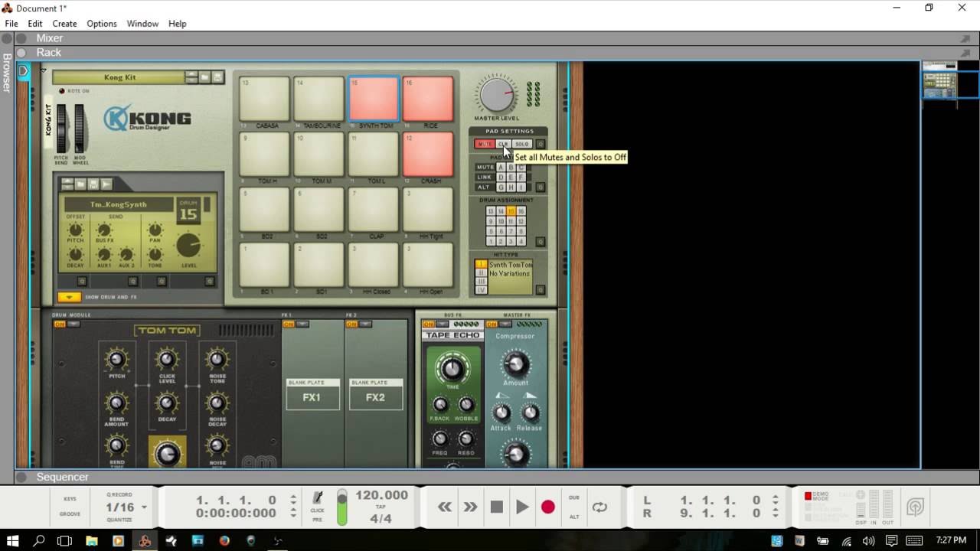The image size is (980, 551).
Task: Open Firefox from the taskbar
Action: [224, 540]
